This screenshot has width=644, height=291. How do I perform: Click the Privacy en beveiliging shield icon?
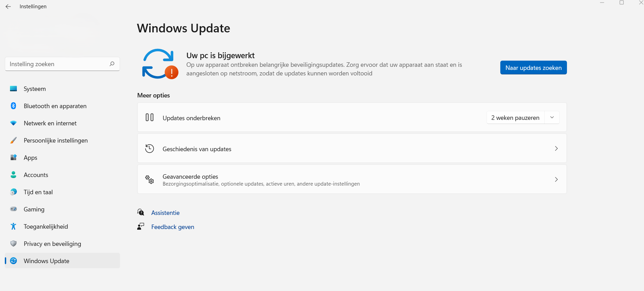pos(13,243)
